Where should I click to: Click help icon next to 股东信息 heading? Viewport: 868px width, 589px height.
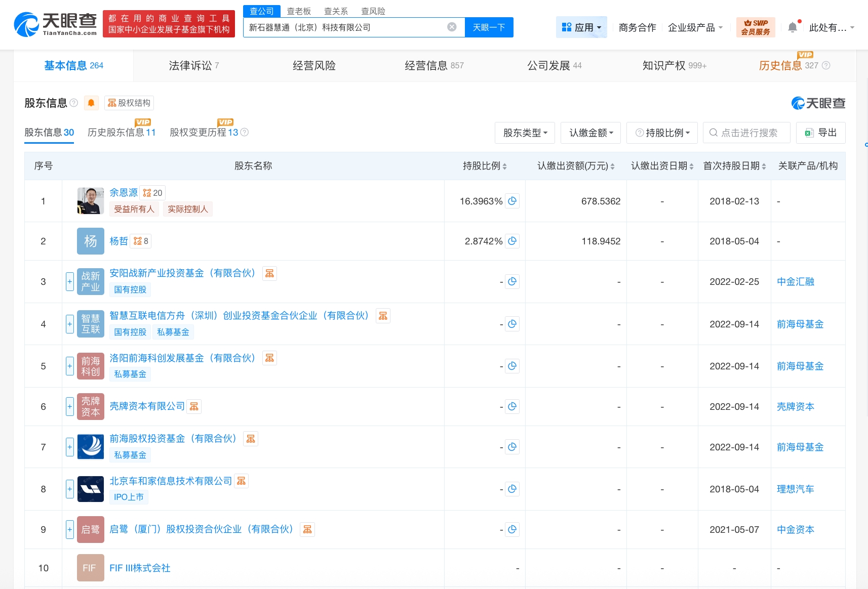pyautogui.click(x=74, y=103)
